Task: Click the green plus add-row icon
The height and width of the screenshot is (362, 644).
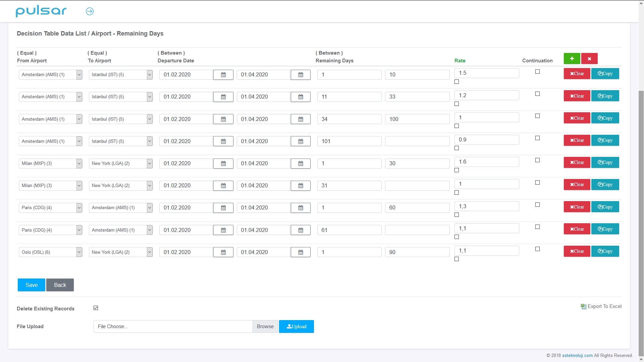Action: pos(572,58)
